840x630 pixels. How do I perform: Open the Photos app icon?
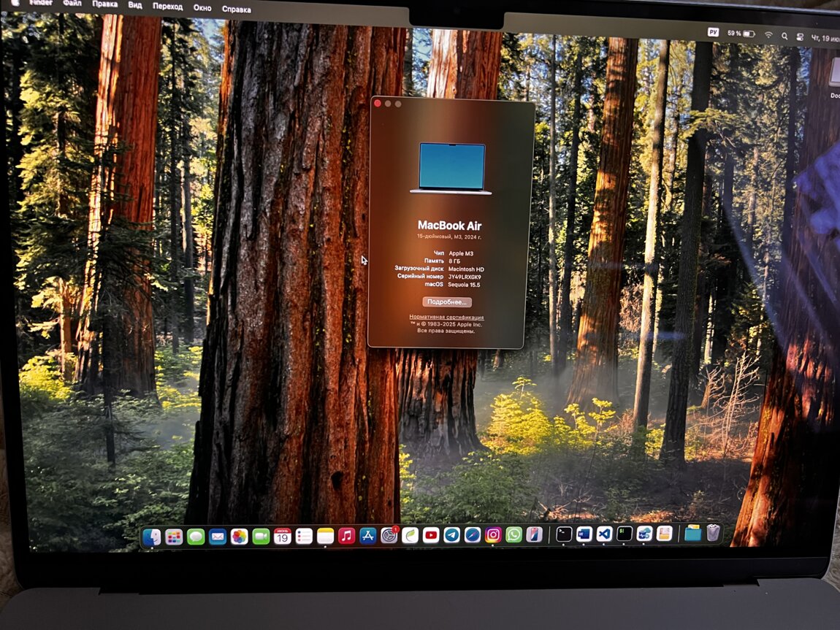click(x=239, y=537)
